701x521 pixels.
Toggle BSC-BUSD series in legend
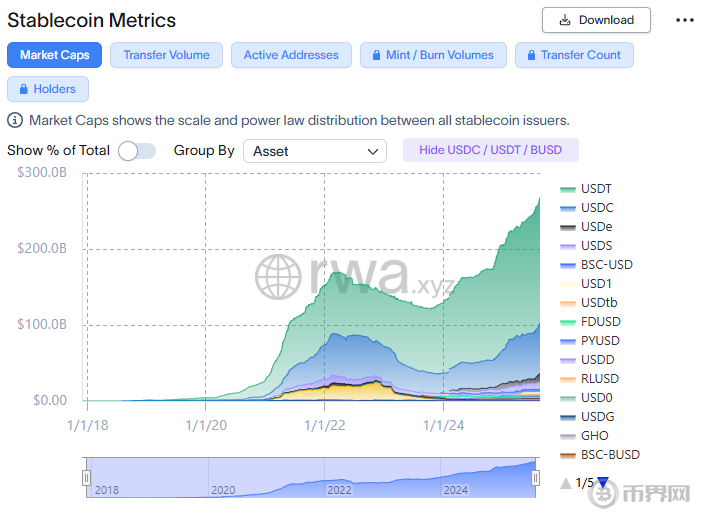(600, 455)
